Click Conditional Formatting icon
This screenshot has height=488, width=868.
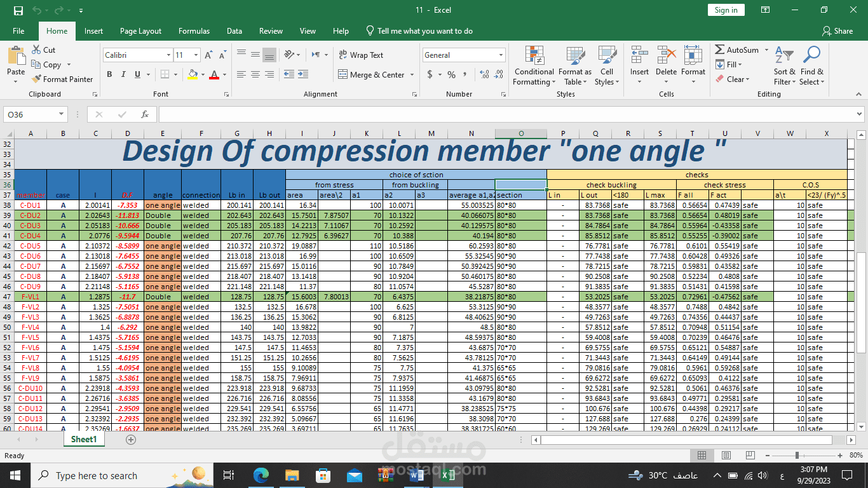534,55
